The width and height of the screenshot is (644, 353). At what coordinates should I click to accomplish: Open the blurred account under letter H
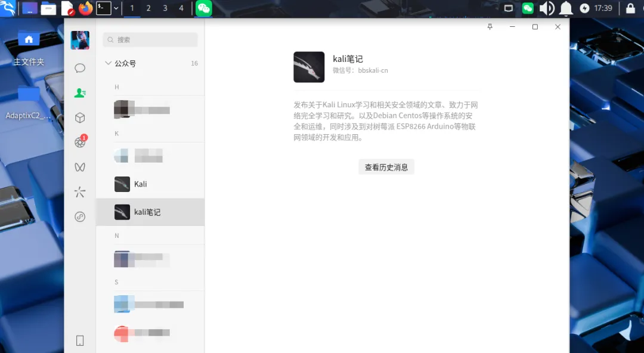(150, 110)
